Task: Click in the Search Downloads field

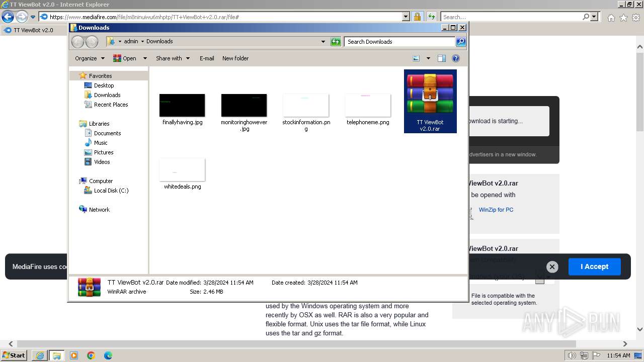Action: click(x=400, y=42)
